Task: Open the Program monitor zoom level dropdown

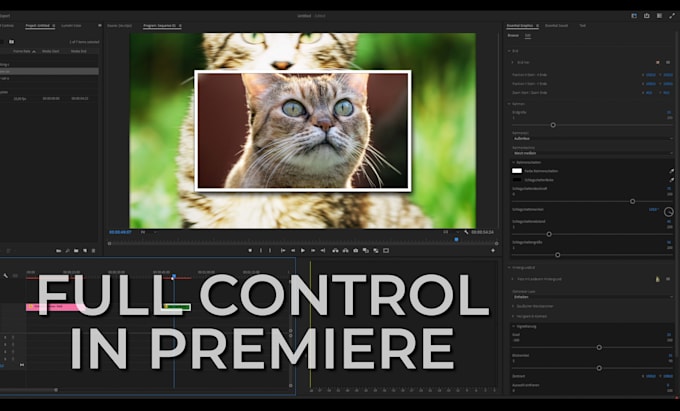Action: 147,232
